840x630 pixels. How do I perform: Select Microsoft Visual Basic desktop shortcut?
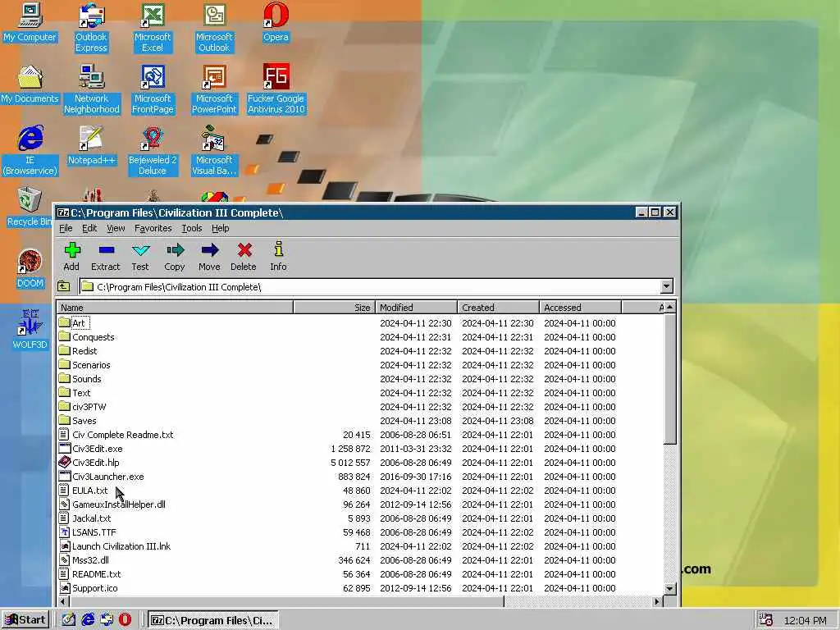214,151
